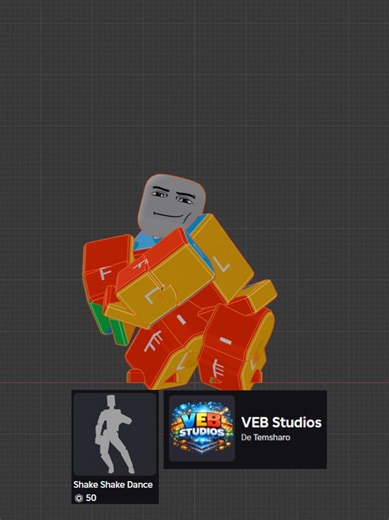Click the 'Shake Shake Dance' label
Viewport: 389px width, 520px height.
113,484
